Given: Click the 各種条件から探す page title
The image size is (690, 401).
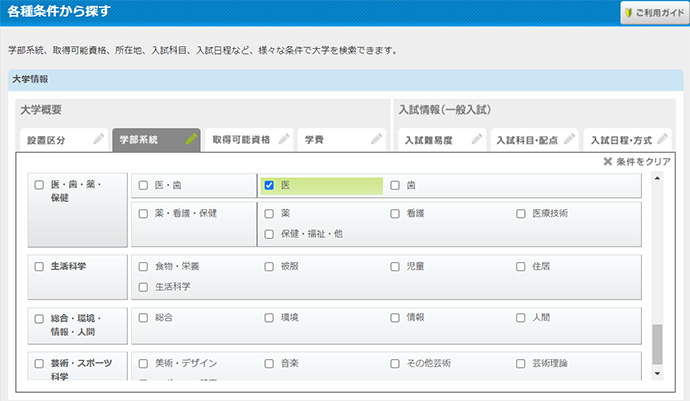Looking at the screenshot, I should tap(59, 11).
